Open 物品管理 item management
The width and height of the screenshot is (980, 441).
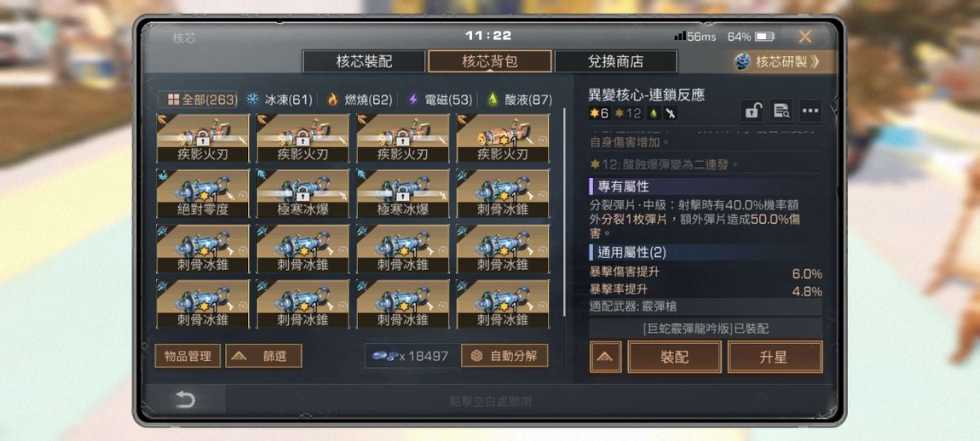click(187, 356)
